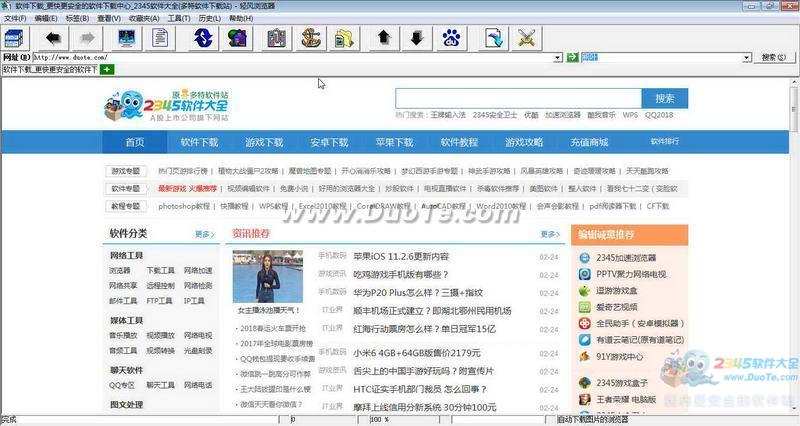Click the anchor toolbar icon
Viewport: 800px width, 426px height.
coord(310,38)
